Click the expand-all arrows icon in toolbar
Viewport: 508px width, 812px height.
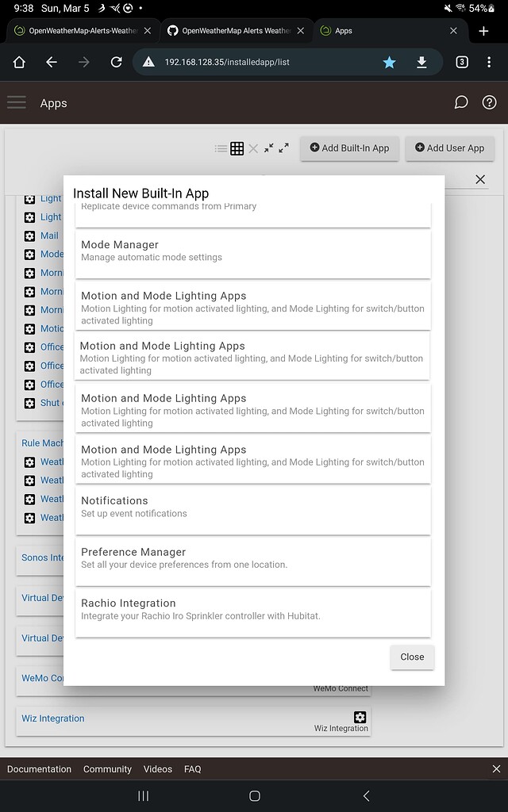pos(284,147)
